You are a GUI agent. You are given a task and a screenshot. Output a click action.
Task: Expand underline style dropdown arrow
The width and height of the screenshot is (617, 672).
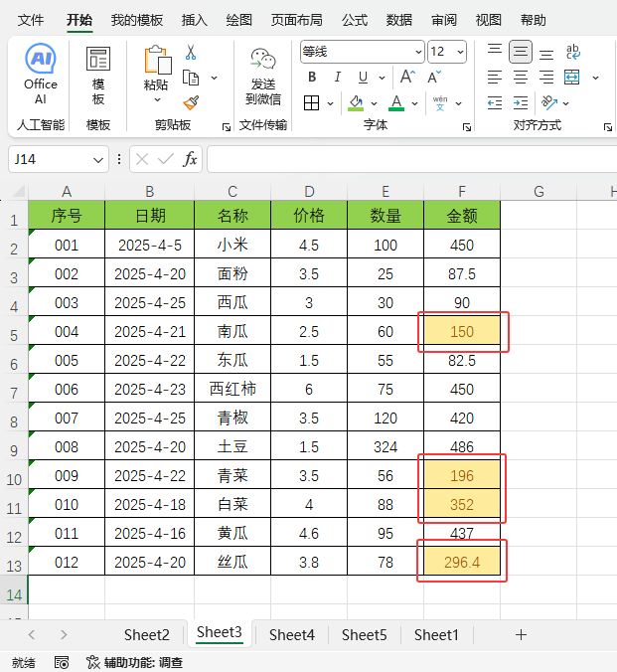382,78
